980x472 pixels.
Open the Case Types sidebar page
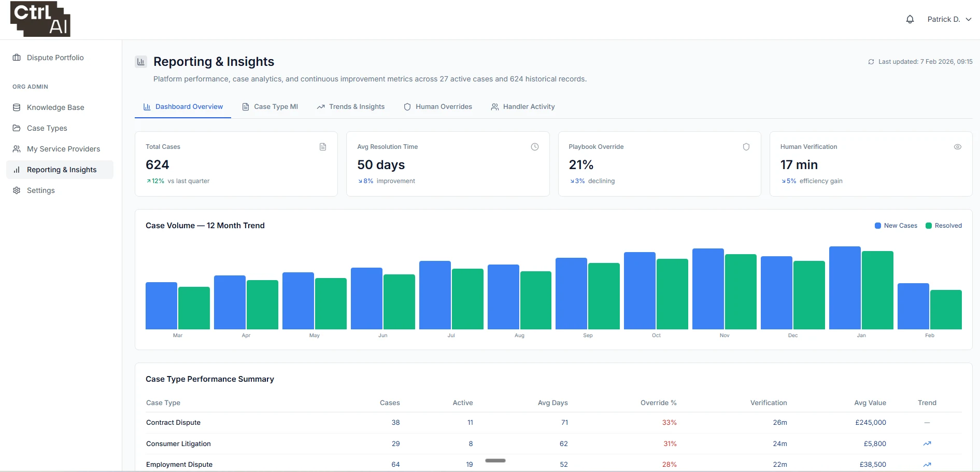coord(60,128)
